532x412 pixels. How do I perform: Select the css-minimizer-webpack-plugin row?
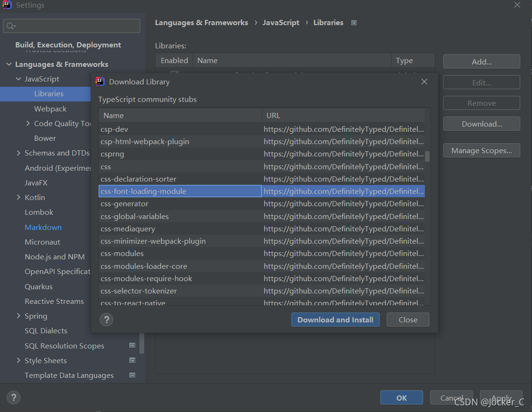(262, 241)
